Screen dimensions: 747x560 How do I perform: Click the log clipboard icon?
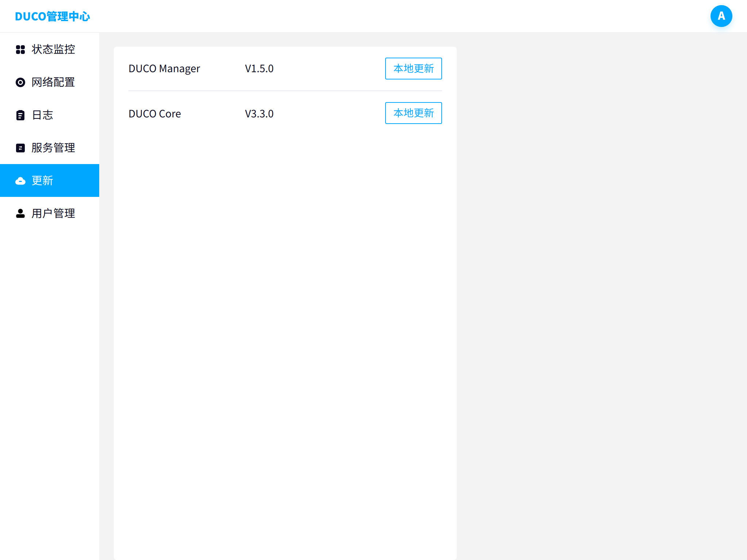coord(20,115)
